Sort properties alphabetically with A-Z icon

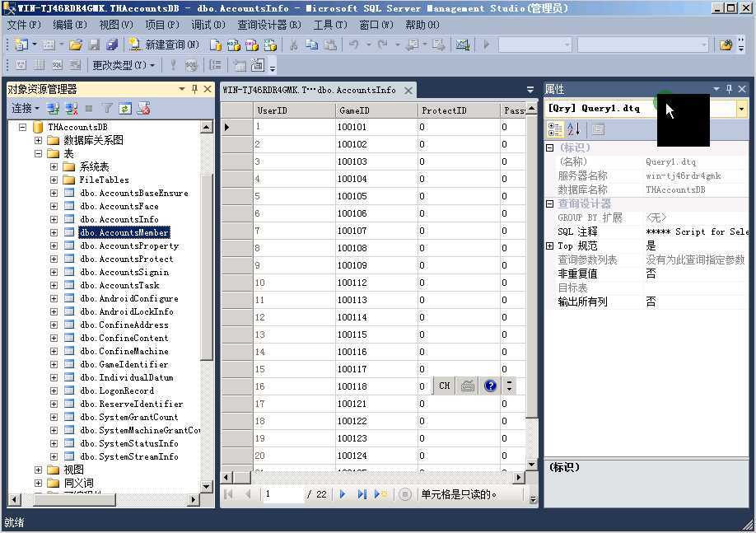coord(574,129)
